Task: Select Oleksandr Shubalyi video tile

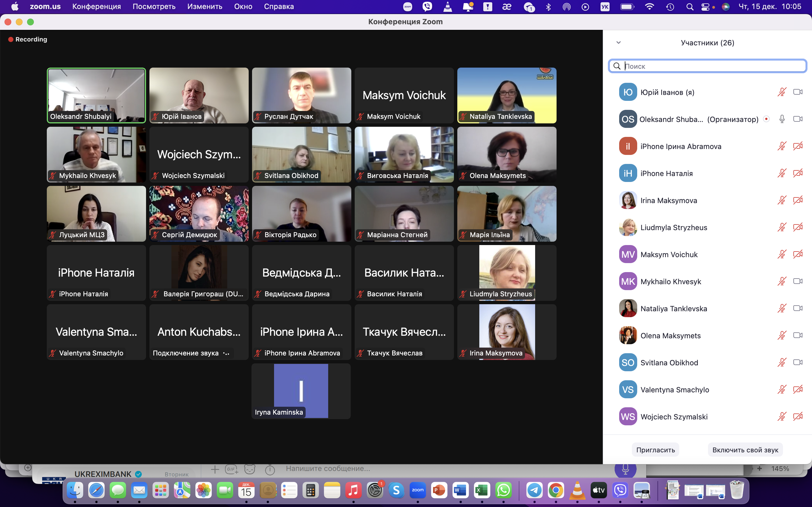Action: click(96, 95)
